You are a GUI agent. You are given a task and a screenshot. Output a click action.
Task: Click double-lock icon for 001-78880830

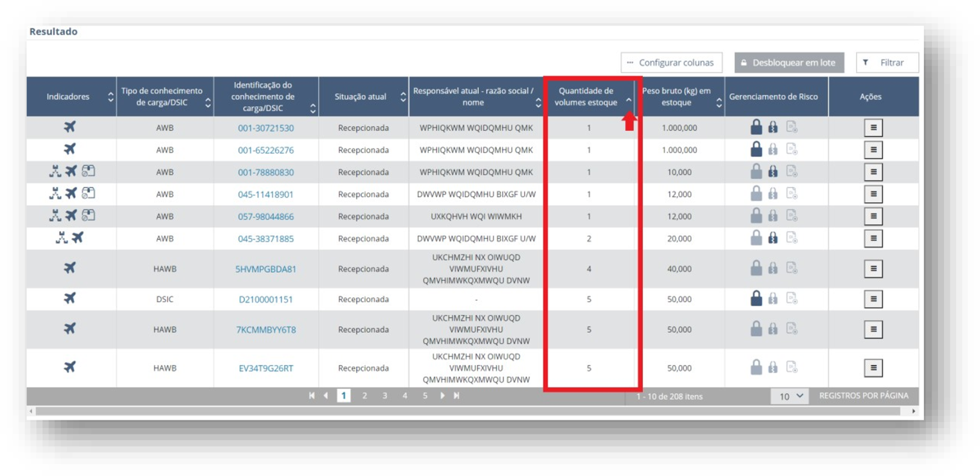[x=773, y=171]
